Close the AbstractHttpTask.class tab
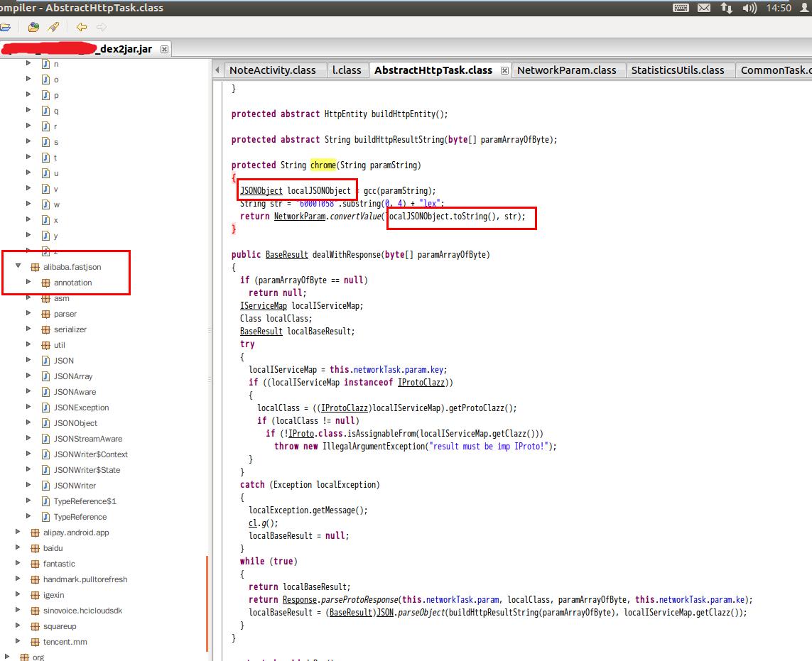This screenshot has height=661, width=812. click(504, 70)
